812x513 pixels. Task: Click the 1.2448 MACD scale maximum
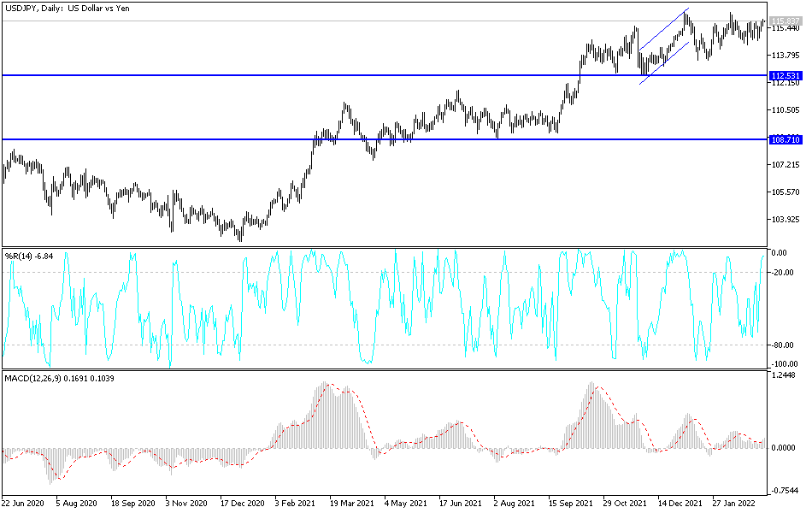pyautogui.click(x=785, y=376)
